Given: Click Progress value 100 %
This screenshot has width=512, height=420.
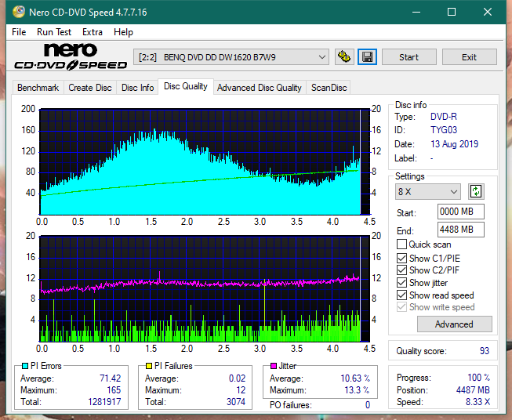Looking at the screenshot, I should coord(479,378).
